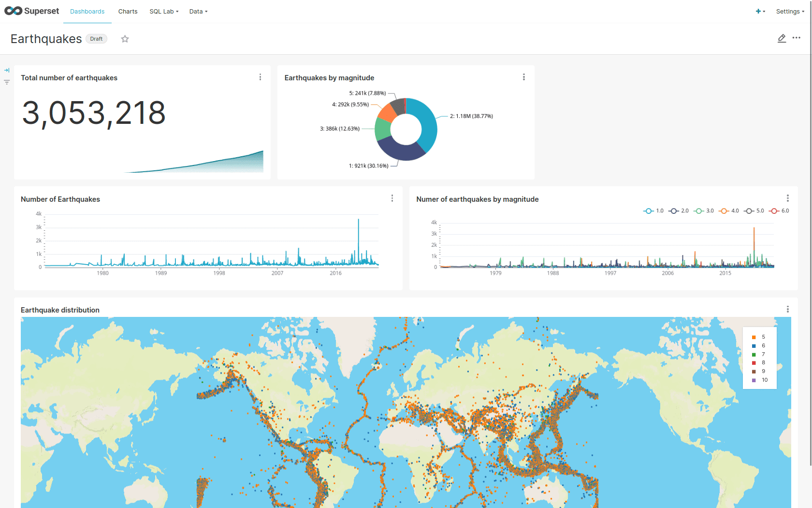The width and height of the screenshot is (812, 508).
Task: Open options kebab on Total number of earthquakes
Action: coord(260,77)
